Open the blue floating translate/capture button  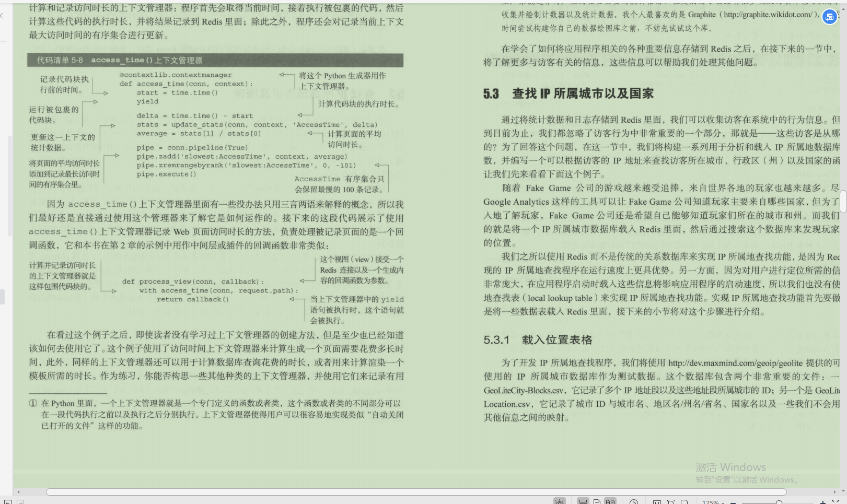(x=829, y=17)
